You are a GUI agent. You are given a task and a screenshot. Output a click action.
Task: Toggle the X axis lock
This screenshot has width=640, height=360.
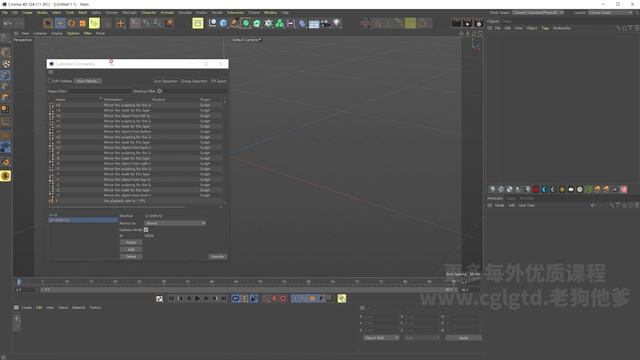pyautogui.click(x=135, y=23)
